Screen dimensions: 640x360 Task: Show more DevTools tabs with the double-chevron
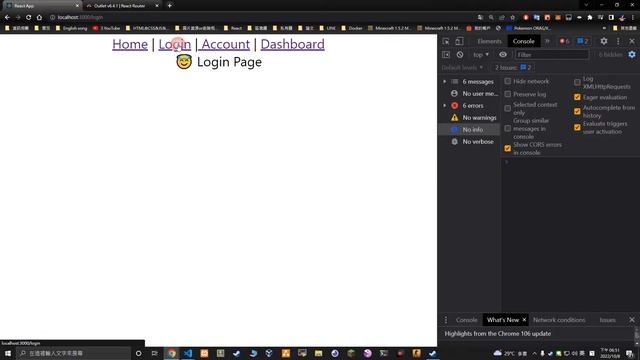pos(547,41)
